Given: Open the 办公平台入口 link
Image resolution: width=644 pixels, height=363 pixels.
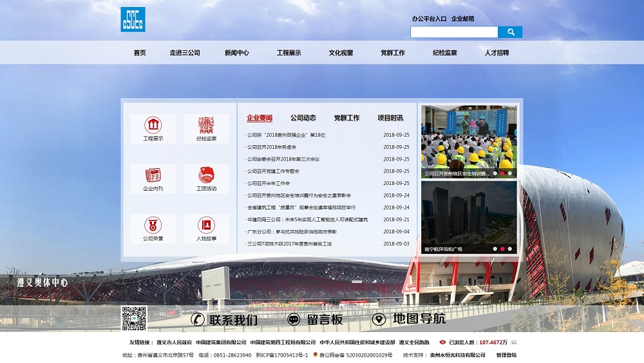Looking at the screenshot, I should pyautogui.click(x=429, y=19).
